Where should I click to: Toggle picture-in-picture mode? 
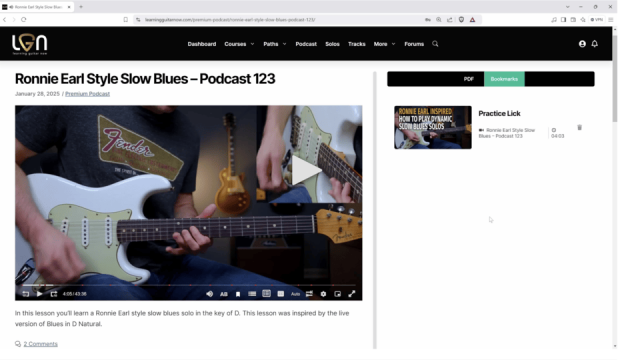338,294
